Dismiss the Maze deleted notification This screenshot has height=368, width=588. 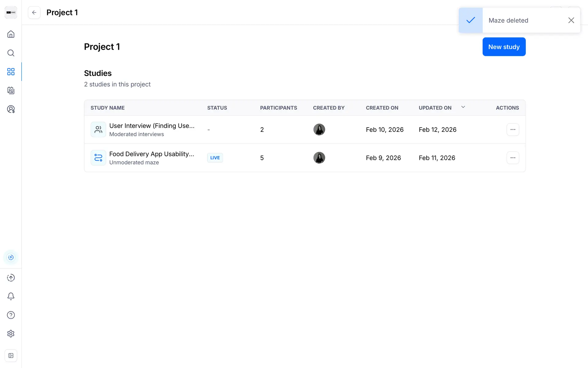571,20
